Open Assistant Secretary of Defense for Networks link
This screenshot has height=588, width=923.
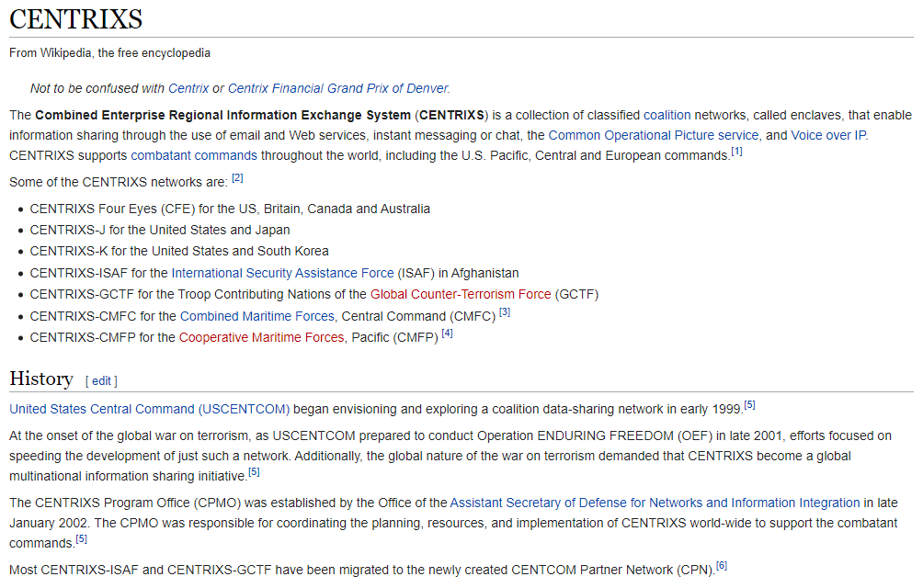click(655, 503)
